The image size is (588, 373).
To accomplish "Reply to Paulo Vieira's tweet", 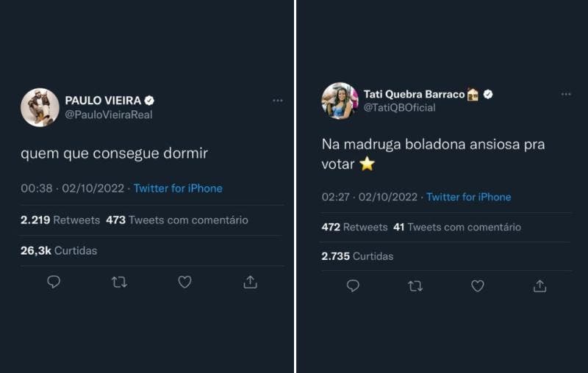I will tap(54, 282).
